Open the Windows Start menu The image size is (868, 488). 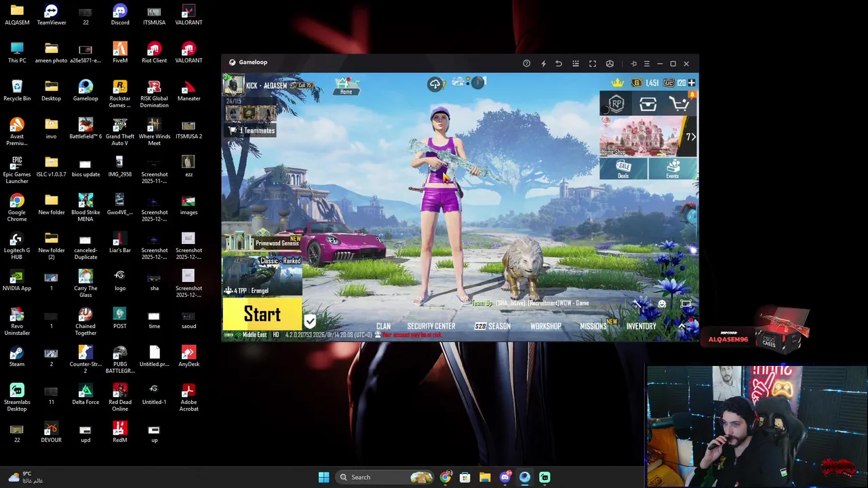pyautogui.click(x=323, y=477)
